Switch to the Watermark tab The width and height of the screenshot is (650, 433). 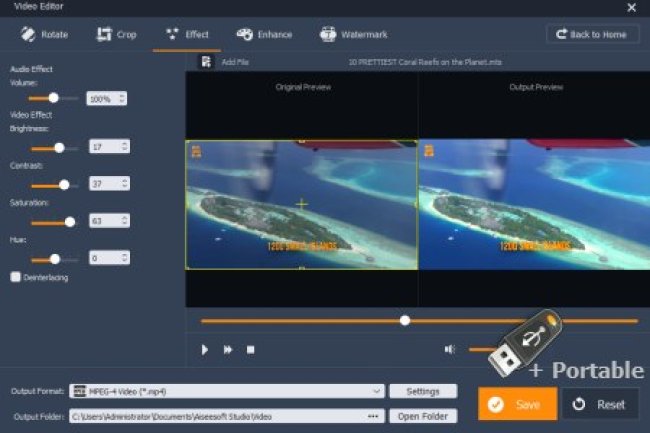pos(355,34)
